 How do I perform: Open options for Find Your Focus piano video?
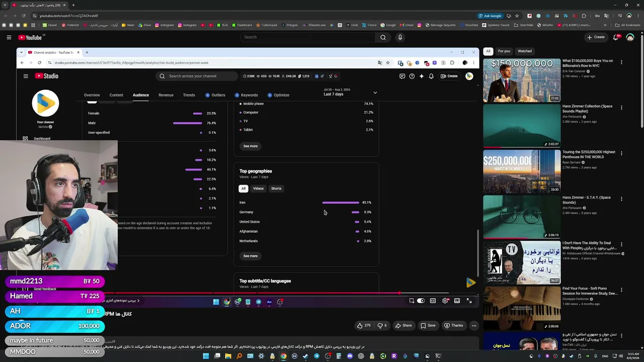point(621,290)
